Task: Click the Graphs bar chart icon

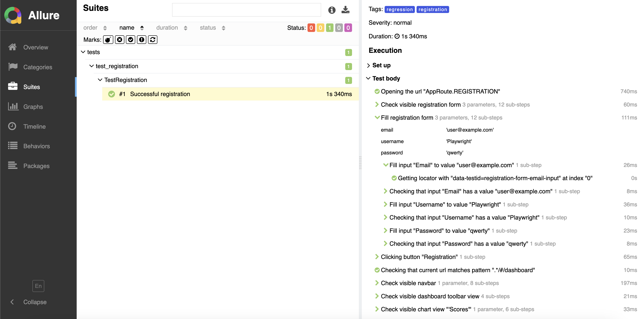Action: click(x=13, y=106)
